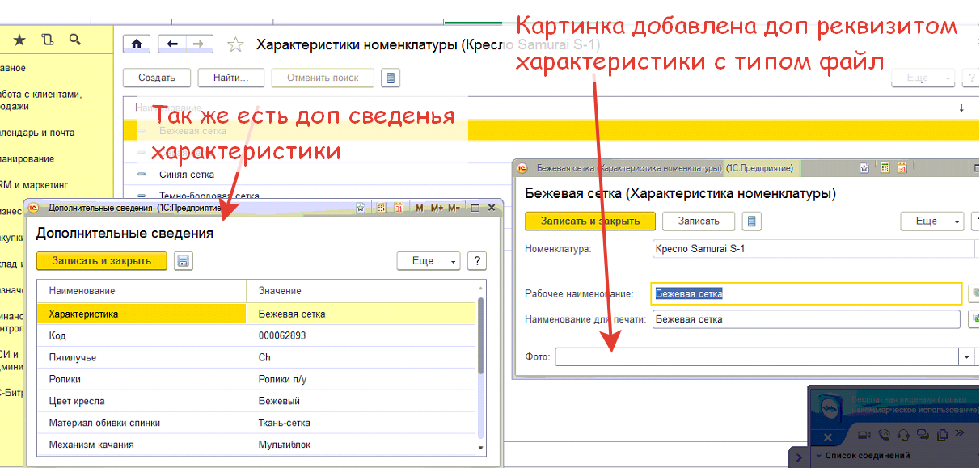Image resolution: width=980 pixels, height=468 pixels.
Task: Click list icon beside Записать button
Action: click(x=752, y=221)
